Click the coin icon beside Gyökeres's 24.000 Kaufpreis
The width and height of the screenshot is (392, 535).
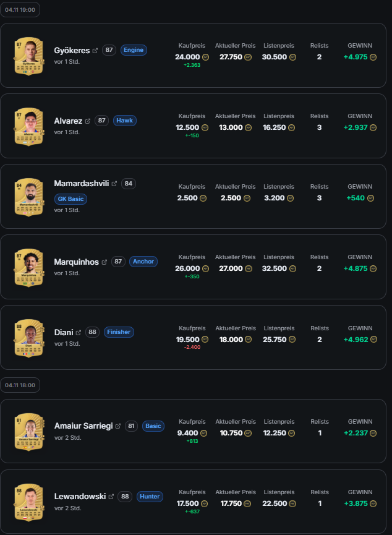pos(205,57)
